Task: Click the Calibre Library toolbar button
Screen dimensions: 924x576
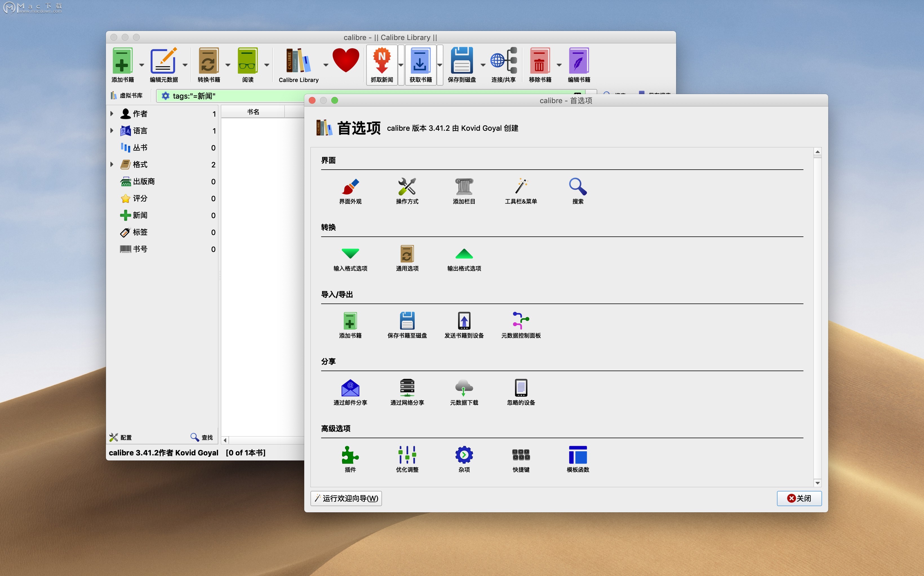Action: click(299, 65)
